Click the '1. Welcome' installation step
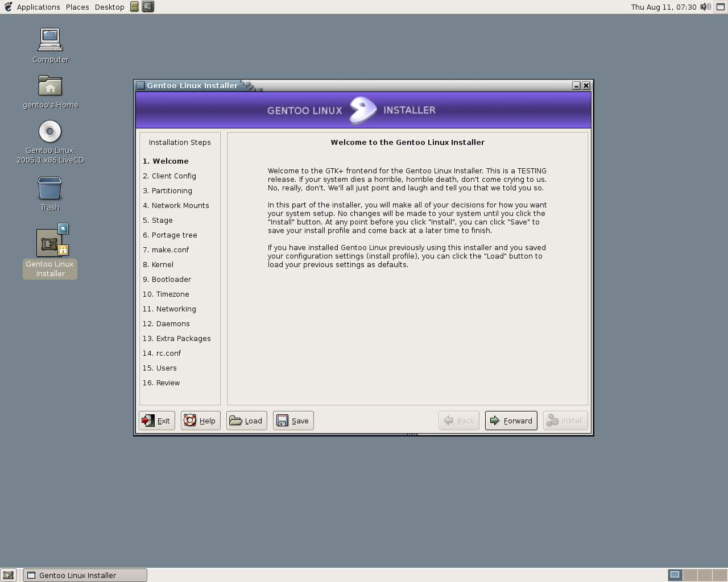This screenshot has height=582, width=728. pyautogui.click(x=166, y=161)
